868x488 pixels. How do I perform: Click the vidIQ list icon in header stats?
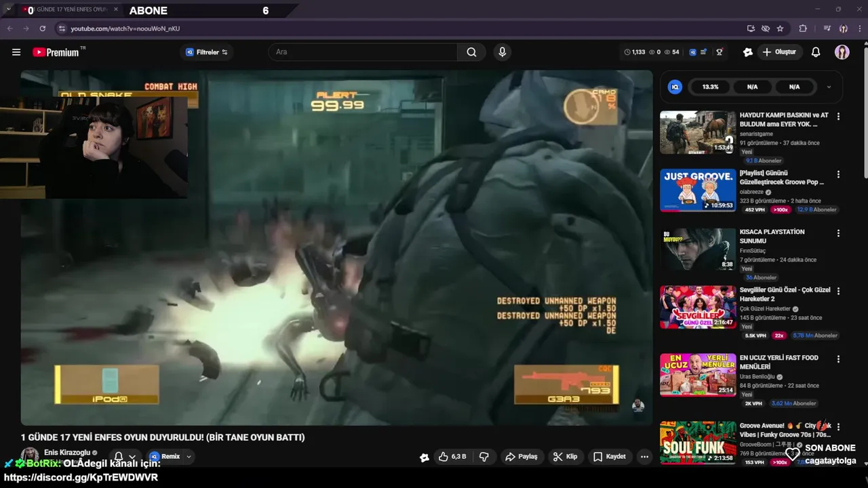click(704, 52)
